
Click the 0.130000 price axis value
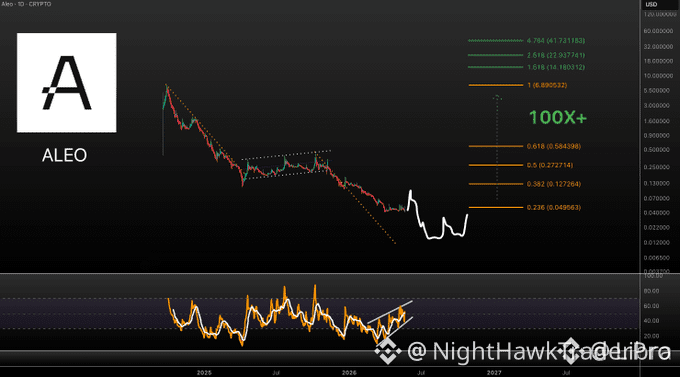[657, 184]
